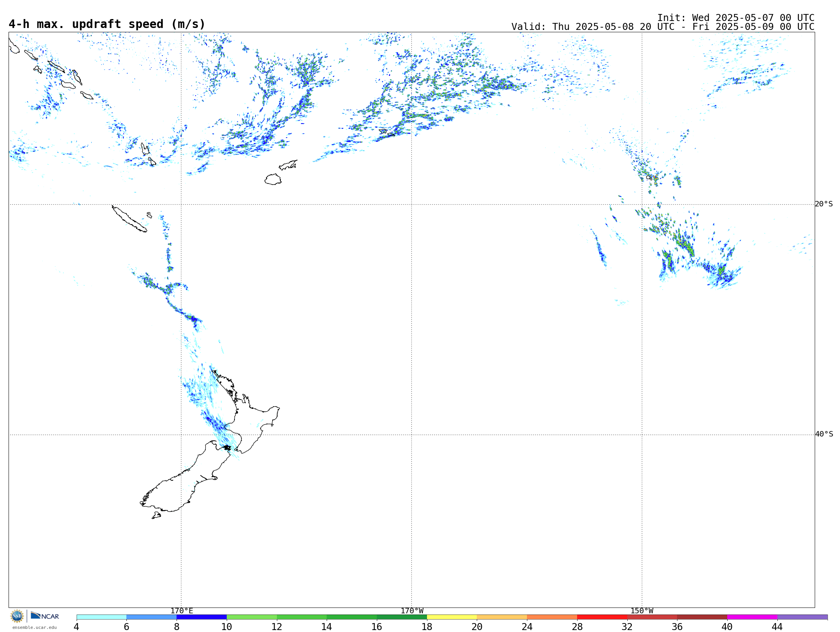The image size is (840, 632).
Task: Click the colorbar tick label 16
Action: (x=377, y=627)
